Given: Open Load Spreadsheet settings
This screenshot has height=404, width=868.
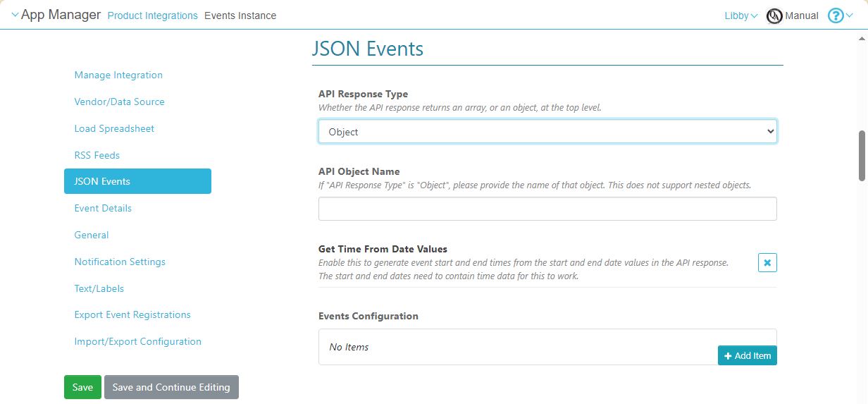Looking at the screenshot, I should tap(114, 129).
